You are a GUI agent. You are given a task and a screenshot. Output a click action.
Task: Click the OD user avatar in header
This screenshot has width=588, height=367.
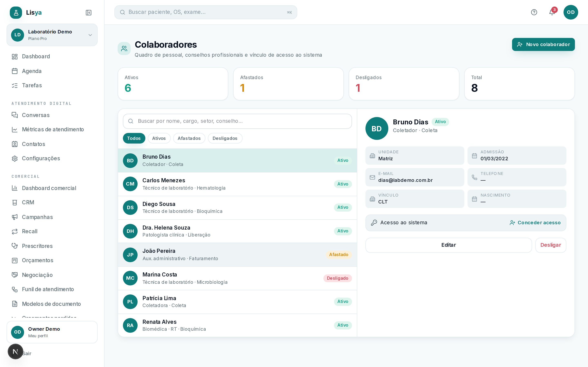coord(570,12)
